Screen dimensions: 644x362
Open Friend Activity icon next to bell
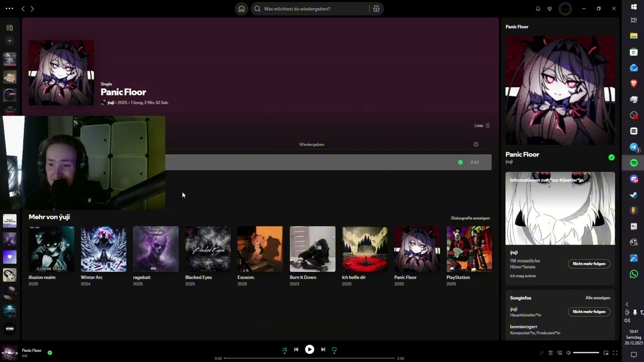549,9
